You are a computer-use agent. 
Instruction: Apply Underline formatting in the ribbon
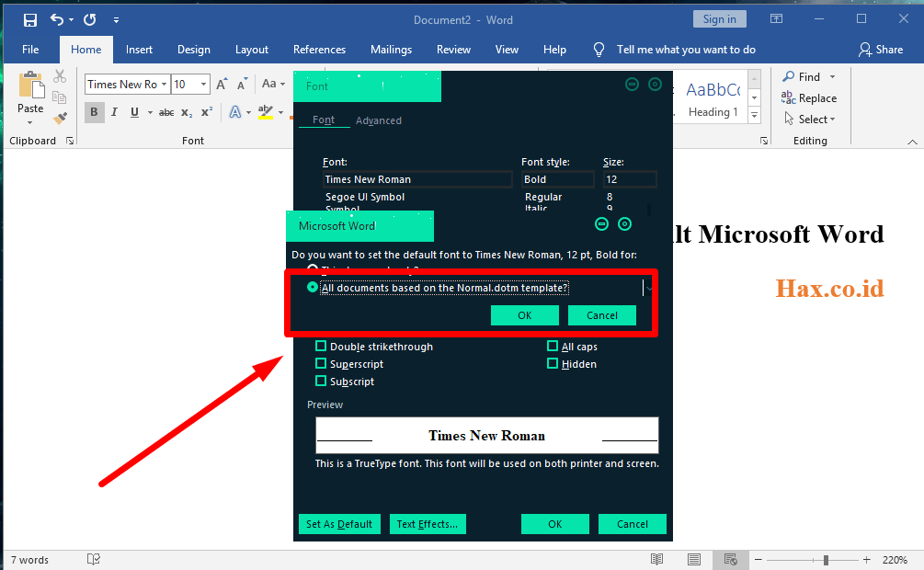tap(134, 112)
